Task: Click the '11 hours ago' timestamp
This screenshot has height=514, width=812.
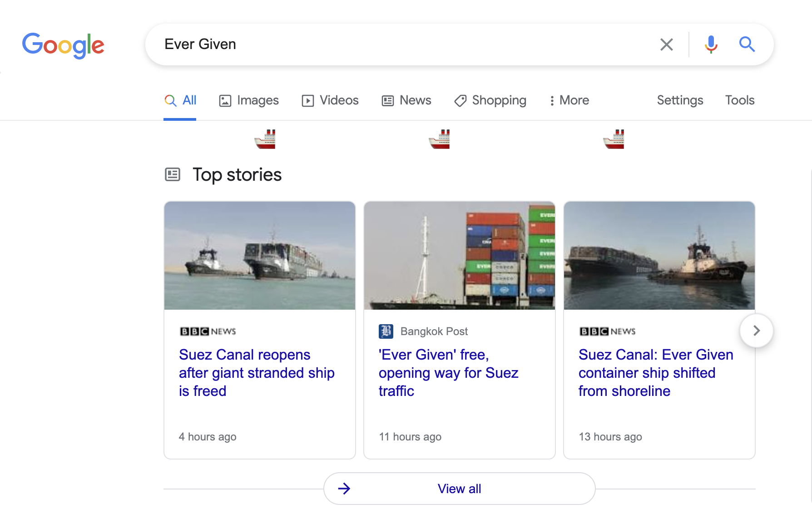Action: click(410, 437)
